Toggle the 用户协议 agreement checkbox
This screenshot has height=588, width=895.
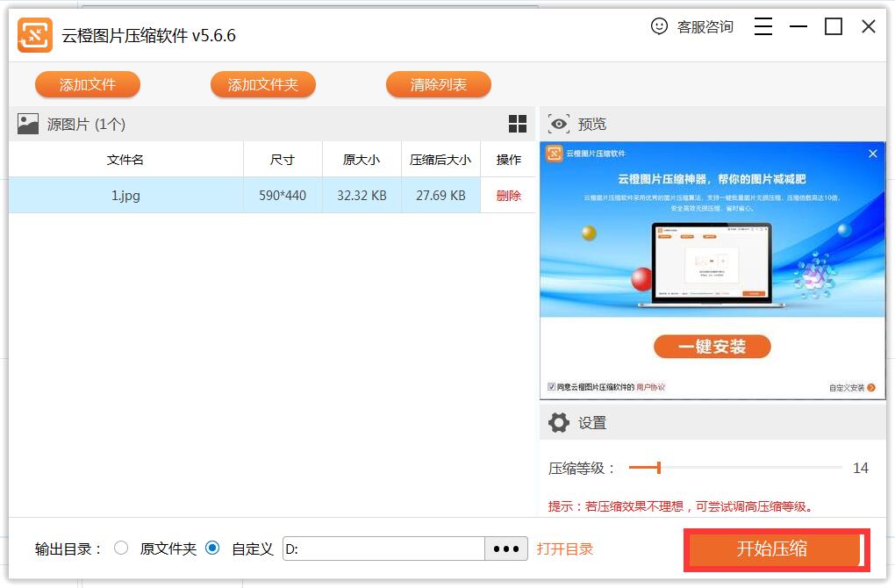click(551, 387)
